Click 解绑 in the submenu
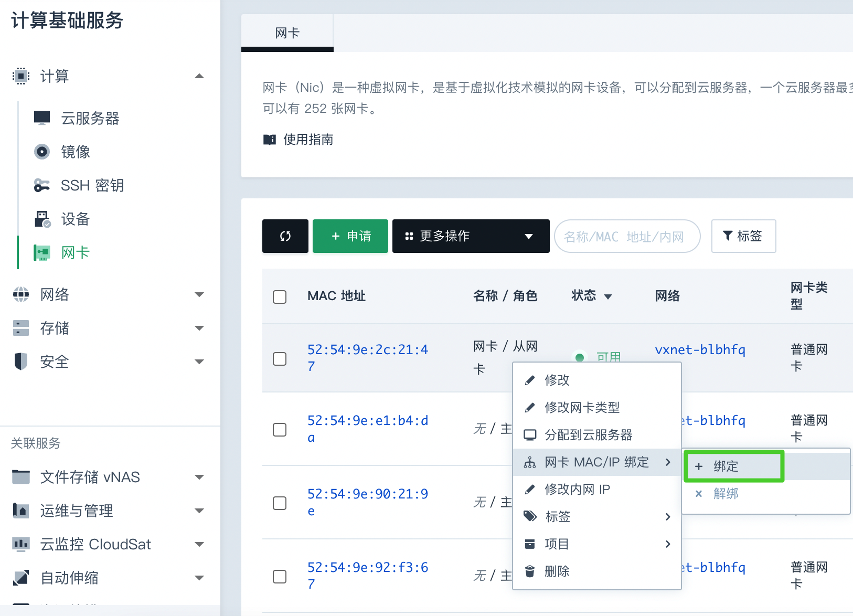 766,494
